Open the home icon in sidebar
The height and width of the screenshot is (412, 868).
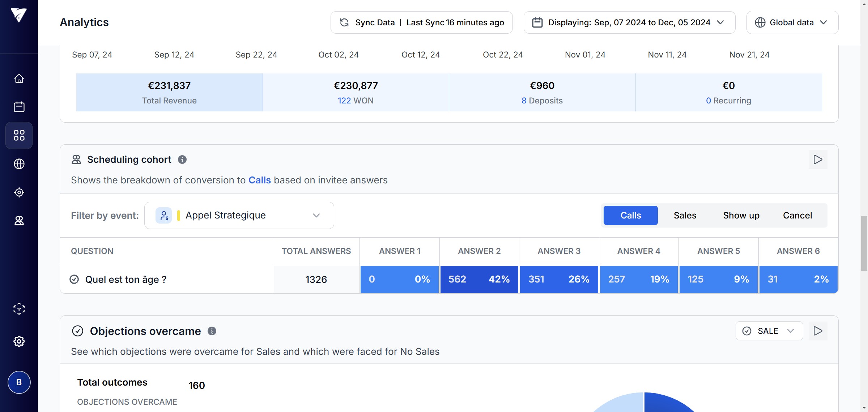(x=19, y=78)
